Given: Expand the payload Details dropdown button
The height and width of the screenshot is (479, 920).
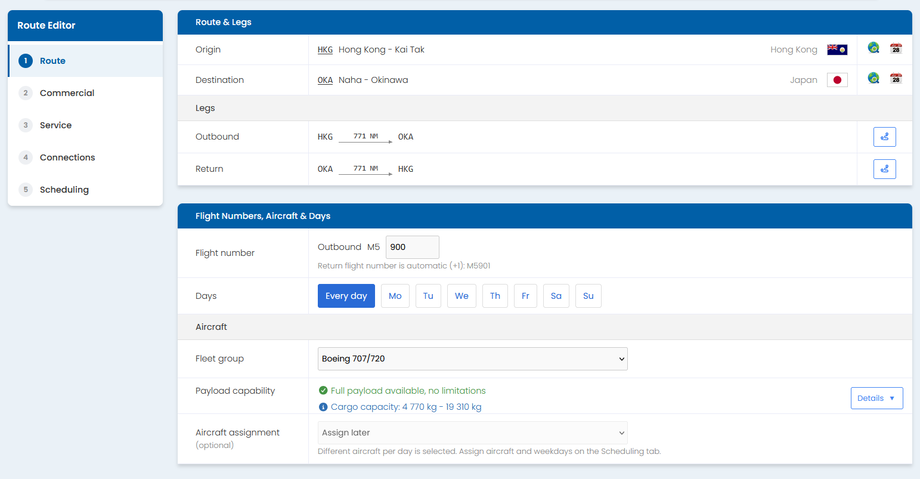Looking at the screenshot, I should click(877, 398).
